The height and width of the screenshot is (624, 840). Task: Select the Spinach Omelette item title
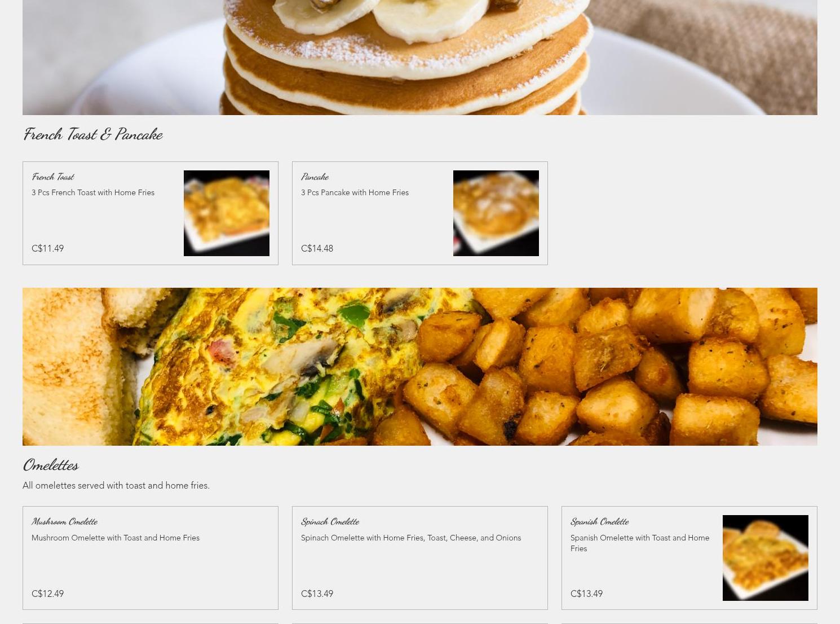[330, 521]
